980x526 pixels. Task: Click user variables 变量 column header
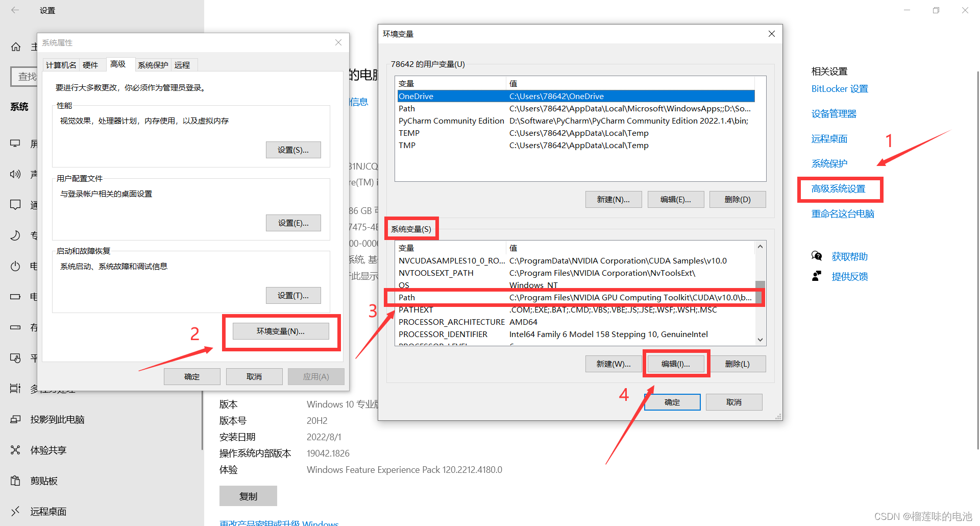tap(451, 83)
